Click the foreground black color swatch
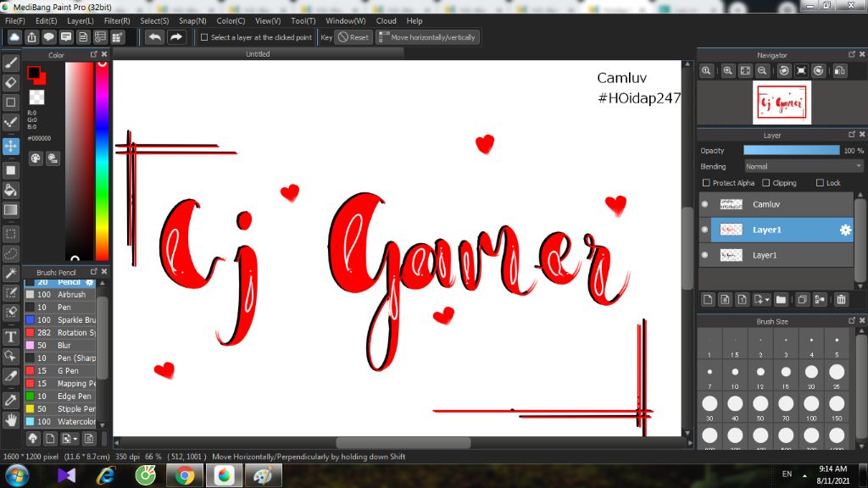The height and width of the screenshot is (488, 868). pyautogui.click(x=33, y=72)
